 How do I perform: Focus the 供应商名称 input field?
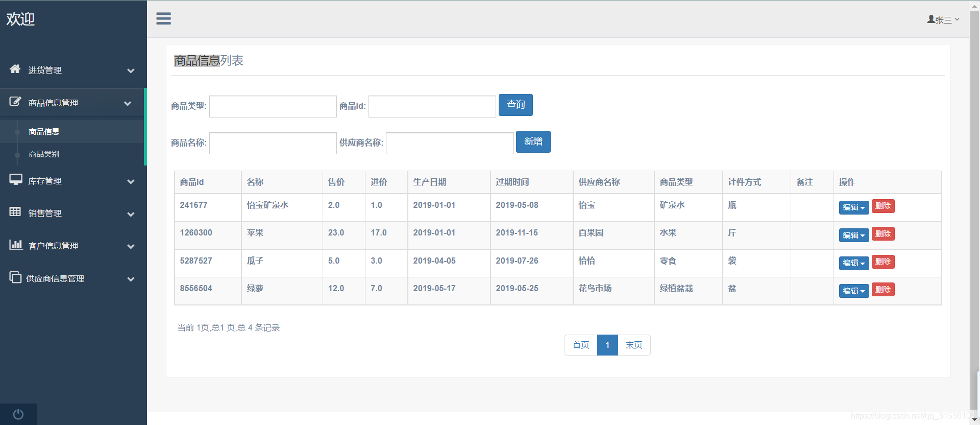click(450, 143)
